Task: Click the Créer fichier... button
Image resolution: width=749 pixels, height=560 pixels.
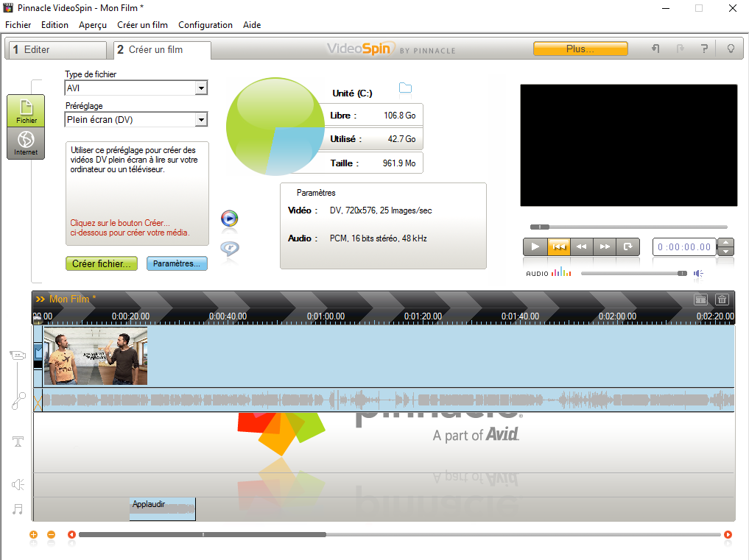Action: click(102, 263)
